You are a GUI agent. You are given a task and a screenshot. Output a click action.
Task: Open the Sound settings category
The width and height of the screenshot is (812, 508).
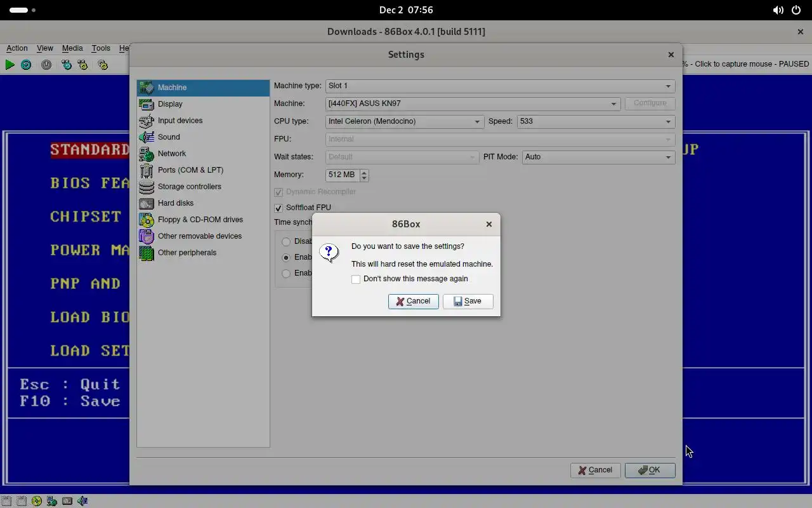[x=203, y=137]
